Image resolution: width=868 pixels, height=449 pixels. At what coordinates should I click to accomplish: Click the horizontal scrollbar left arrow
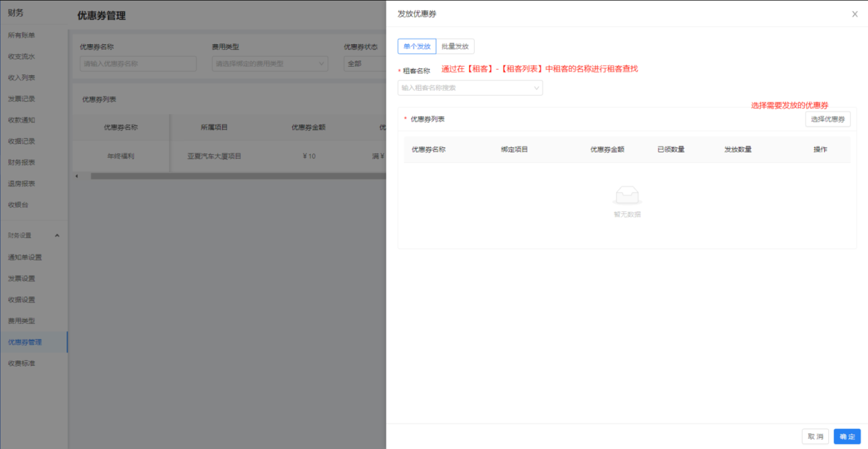click(x=77, y=176)
